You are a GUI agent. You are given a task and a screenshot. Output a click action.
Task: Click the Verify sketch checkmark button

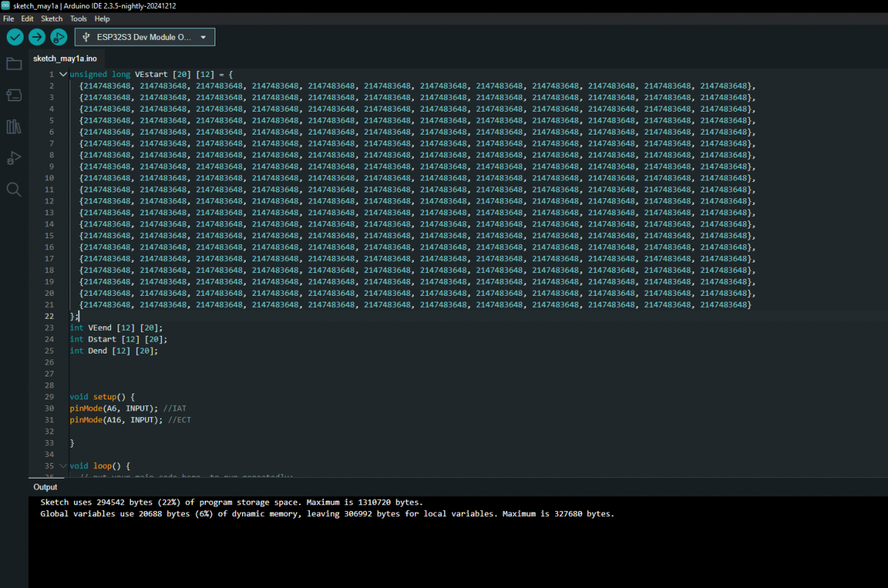15,37
